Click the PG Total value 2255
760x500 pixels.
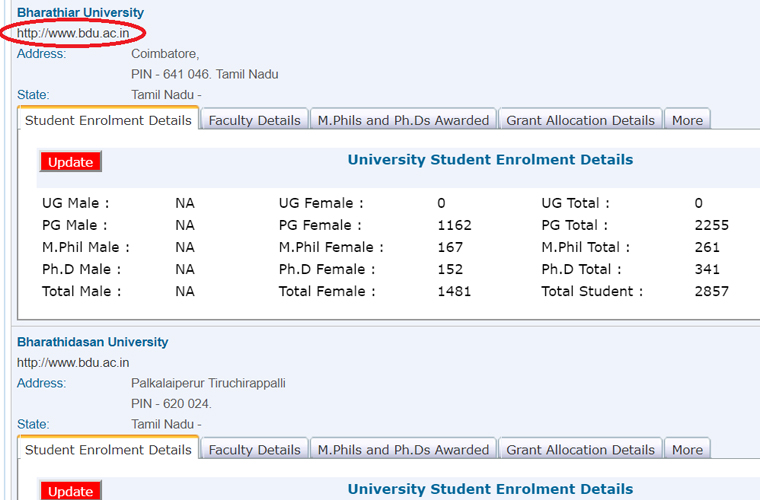[712, 225]
